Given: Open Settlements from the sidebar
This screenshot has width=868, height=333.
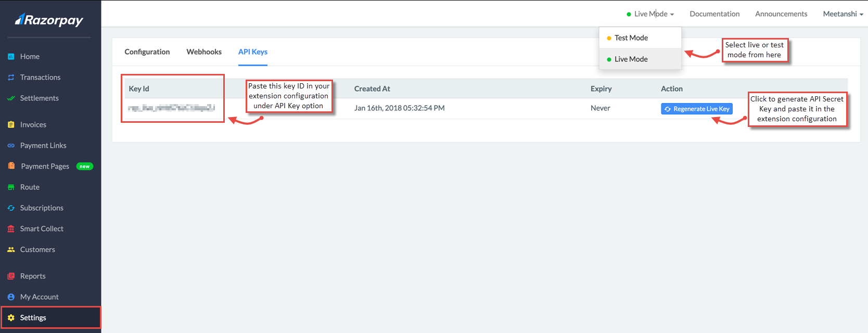Looking at the screenshot, I should tap(39, 98).
